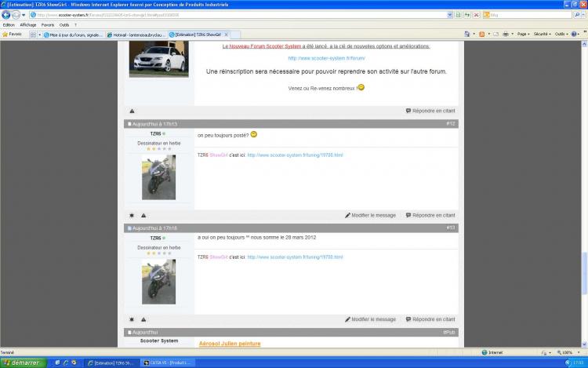Click the Favoris star button
Image resolution: width=588 pixels, height=368 pixels.
12,35
